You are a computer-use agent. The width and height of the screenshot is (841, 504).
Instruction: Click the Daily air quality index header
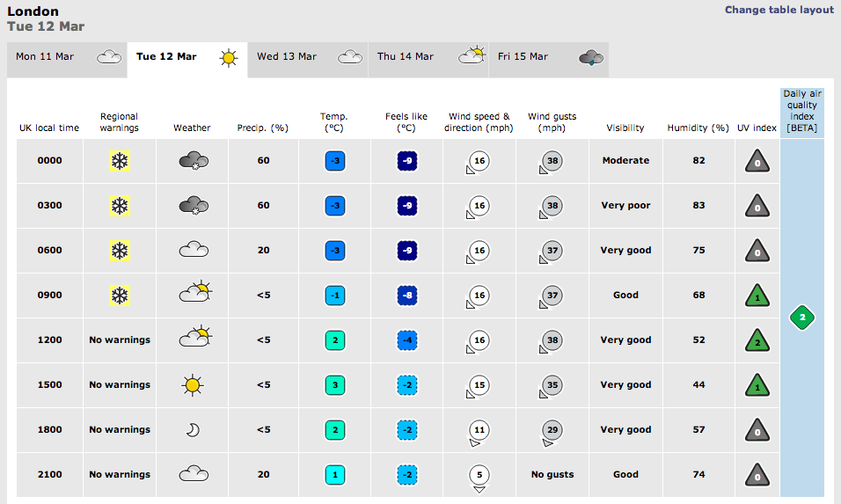(801, 111)
